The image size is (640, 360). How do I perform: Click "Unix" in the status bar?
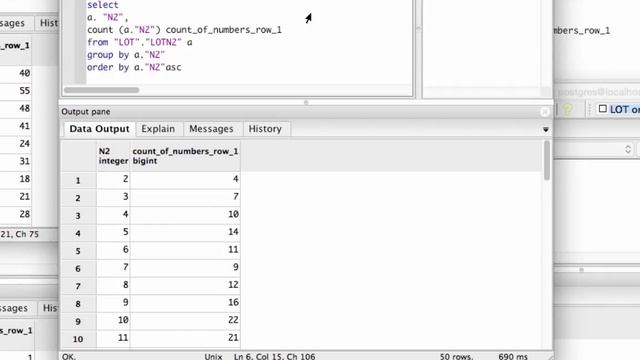(x=213, y=356)
